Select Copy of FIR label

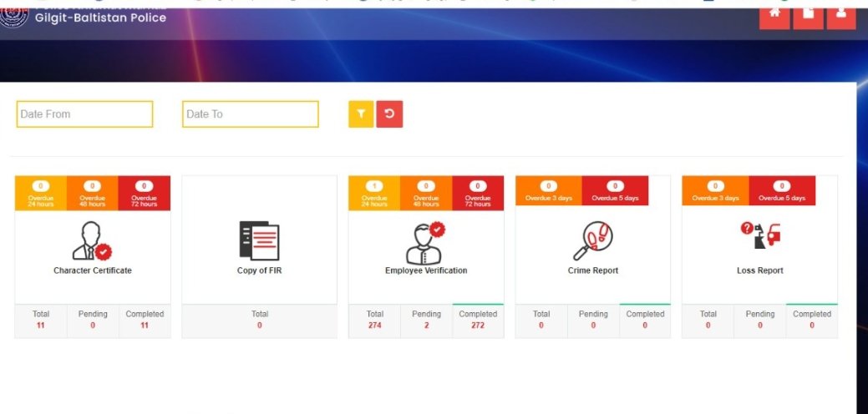click(x=259, y=270)
